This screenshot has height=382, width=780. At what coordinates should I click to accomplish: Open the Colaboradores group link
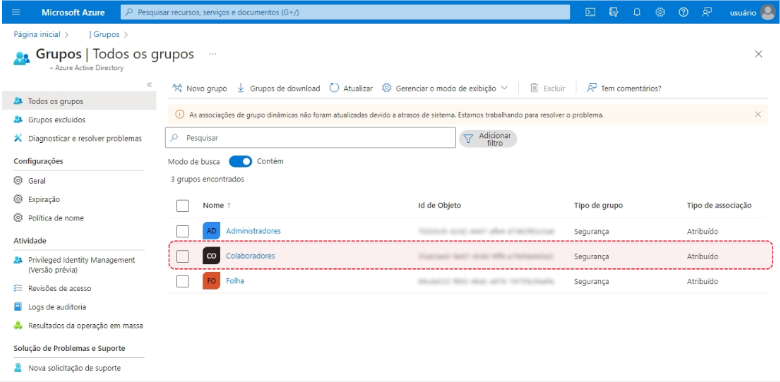pos(250,256)
